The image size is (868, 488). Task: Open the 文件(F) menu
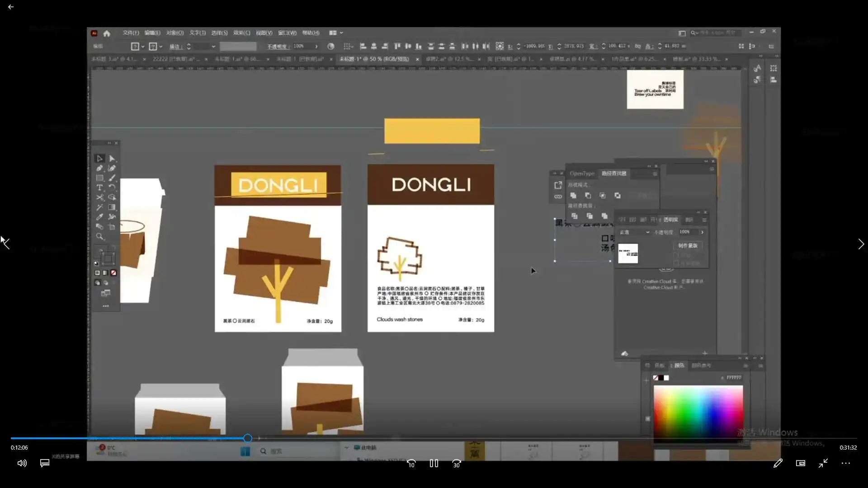[x=131, y=33]
